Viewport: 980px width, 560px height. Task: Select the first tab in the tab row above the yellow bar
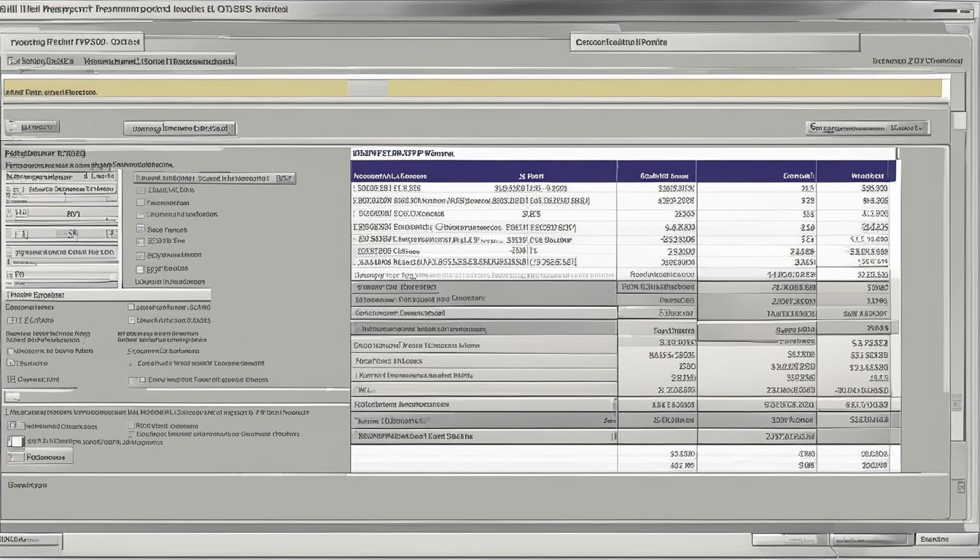[42, 61]
